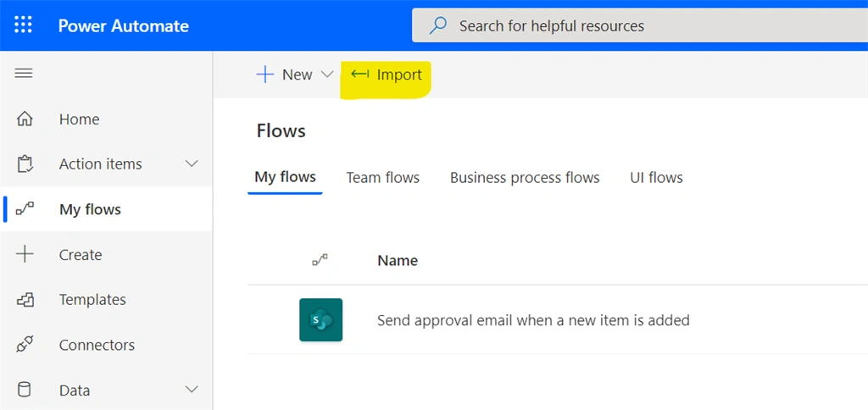Click the Action items clipboard icon

tap(25, 164)
